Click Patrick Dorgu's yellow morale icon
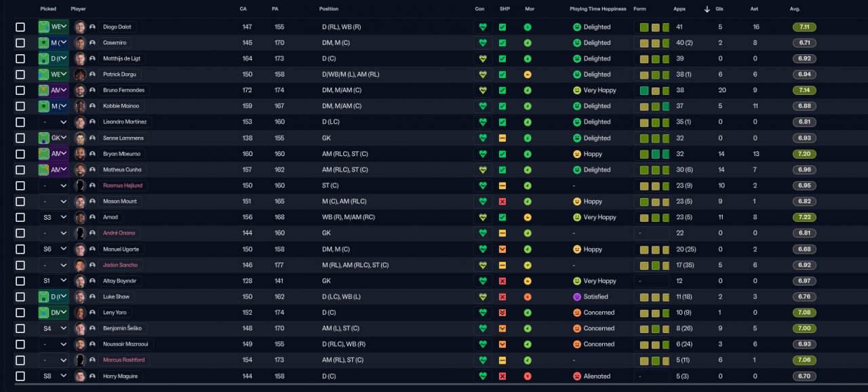Image resolution: width=868 pixels, height=392 pixels. [528, 75]
